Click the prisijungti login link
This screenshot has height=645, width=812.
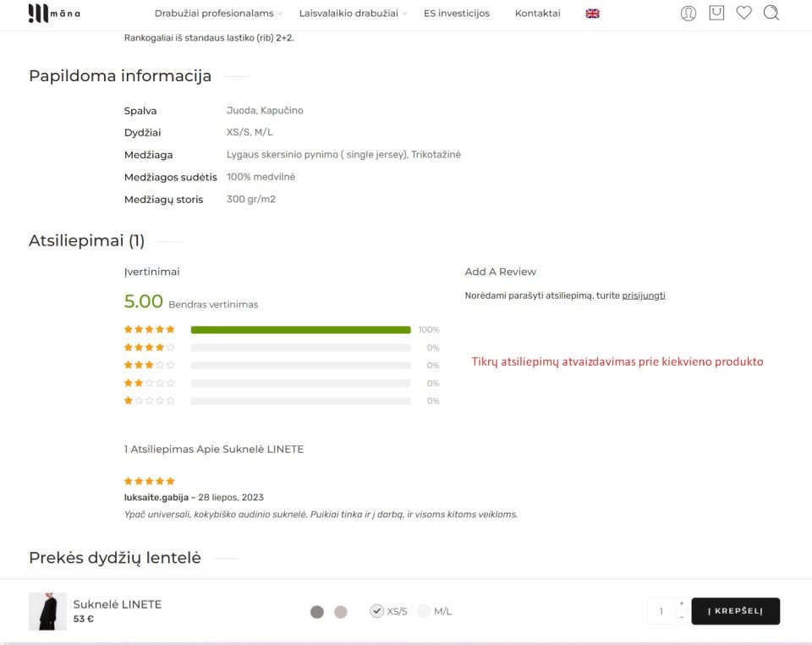click(644, 295)
